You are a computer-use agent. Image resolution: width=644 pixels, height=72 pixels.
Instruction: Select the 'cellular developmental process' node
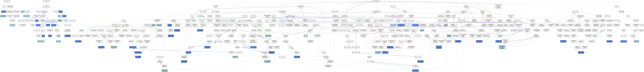pyautogui.click(x=359, y=21)
